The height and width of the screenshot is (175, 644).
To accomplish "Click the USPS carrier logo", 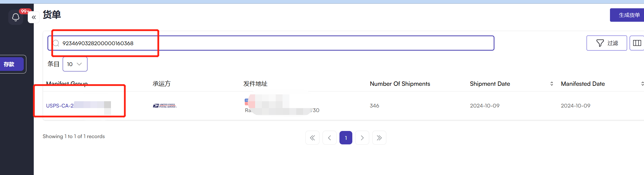I will pyautogui.click(x=165, y=106).
